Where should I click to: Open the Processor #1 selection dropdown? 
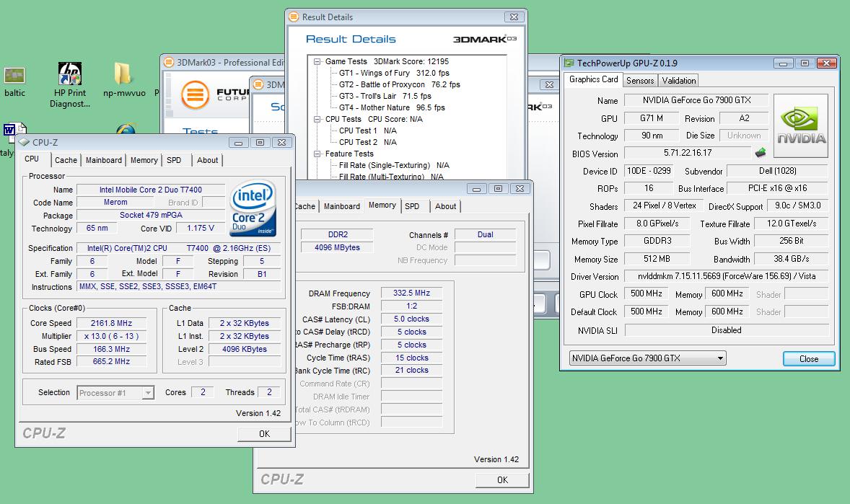tap(148, 392)
